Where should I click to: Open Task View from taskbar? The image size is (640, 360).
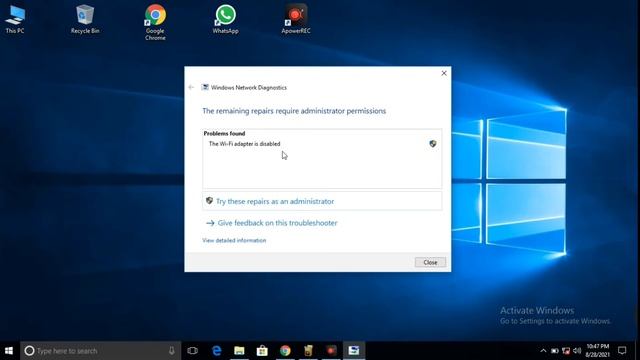pyautogui.click(x=192, y=351)
